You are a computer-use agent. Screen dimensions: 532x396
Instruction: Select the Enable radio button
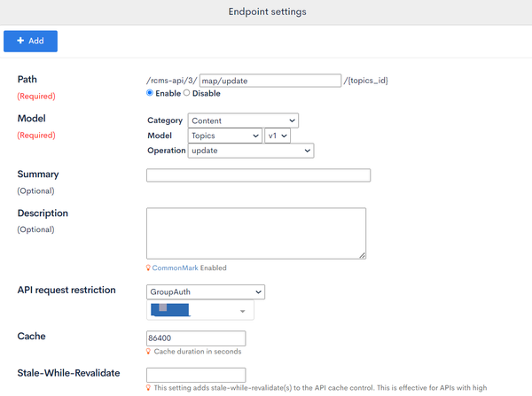pos(150,93)
